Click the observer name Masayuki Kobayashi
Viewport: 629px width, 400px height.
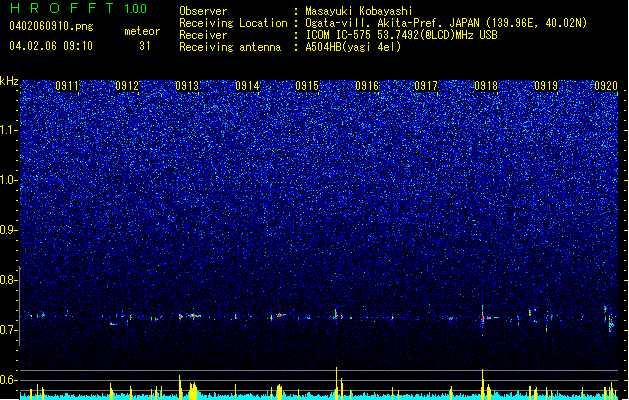click(x=359, y=11)
